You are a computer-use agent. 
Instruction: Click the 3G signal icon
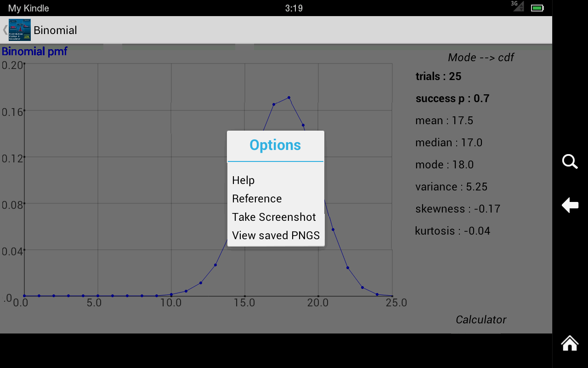[x=518, y=7]
